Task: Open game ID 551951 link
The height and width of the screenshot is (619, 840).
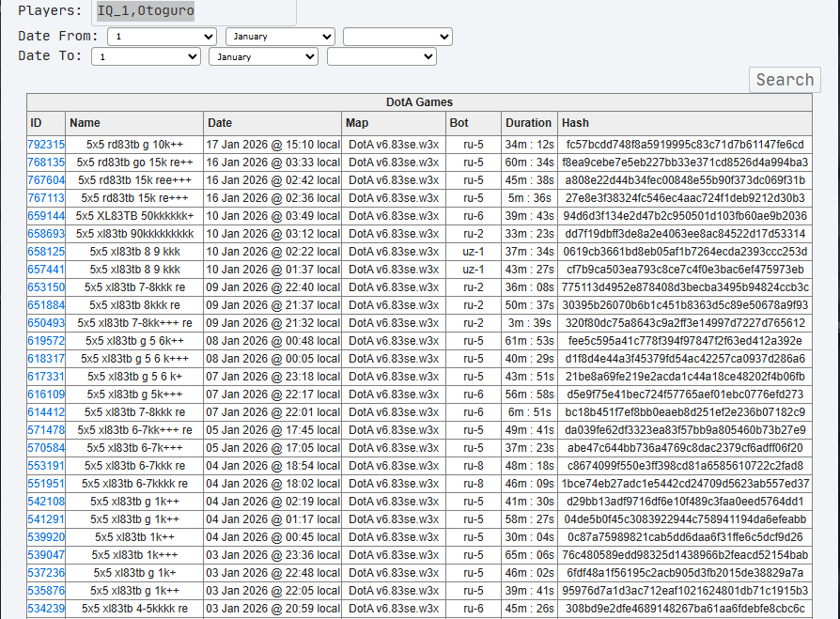Action: 46,484
